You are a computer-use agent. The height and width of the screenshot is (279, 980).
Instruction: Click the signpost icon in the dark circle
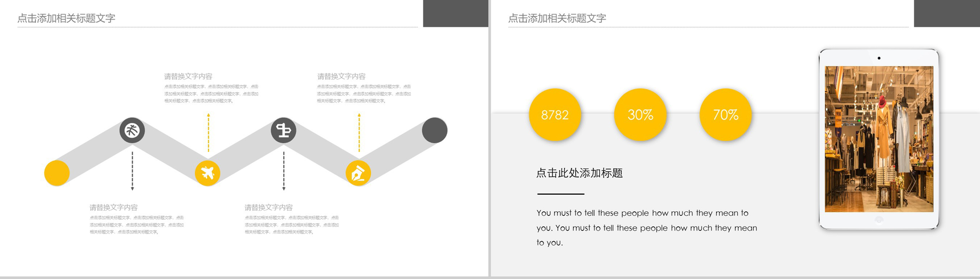pos(283,130)
